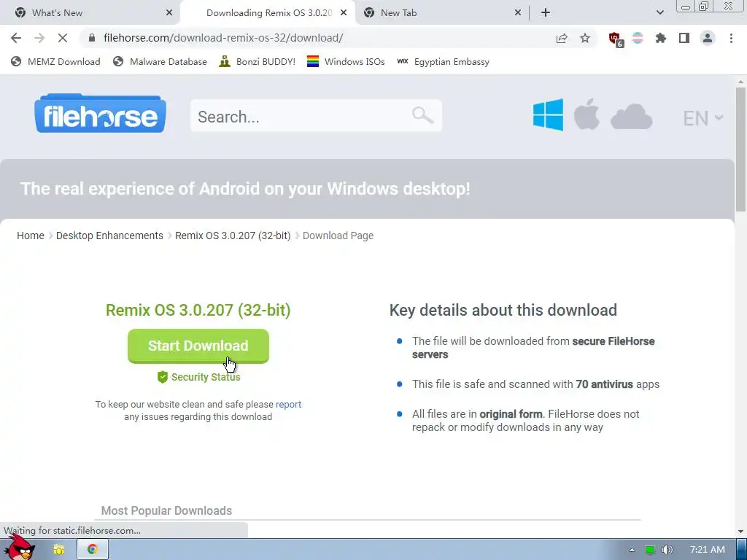Screen dimensions: 747x560
Task: Open the tab search dropdown chevron
Action: (659, 12)
